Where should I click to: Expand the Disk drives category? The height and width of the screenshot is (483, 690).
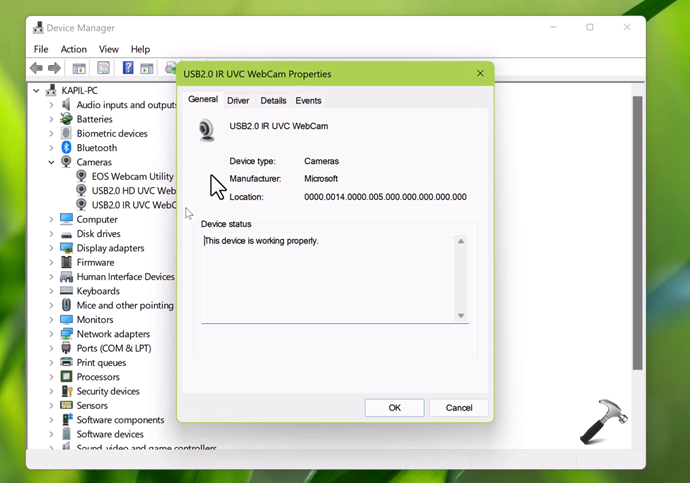(51, 234)
